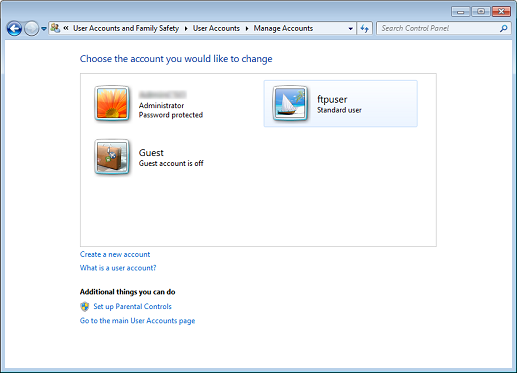Select the ftpuser sailboat account picture
Image resolution: width=517 pixels, height=373 pixels.
290,103
